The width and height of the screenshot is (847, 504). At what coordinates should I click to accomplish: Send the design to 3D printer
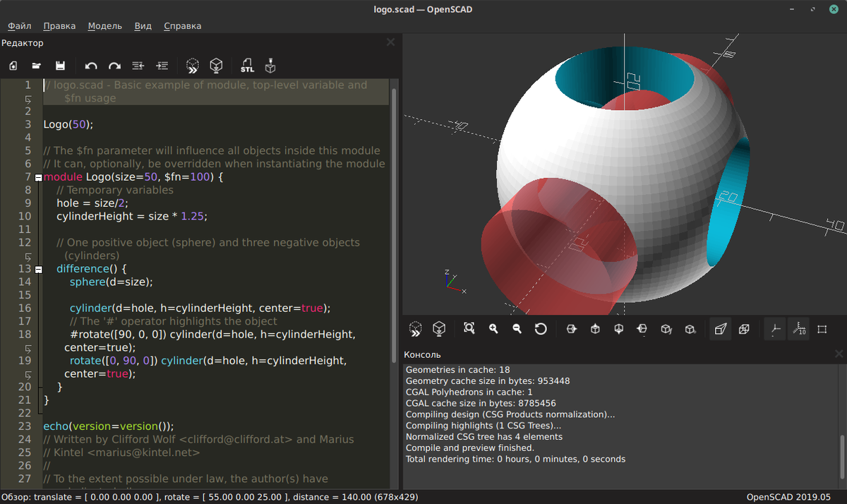270,66
